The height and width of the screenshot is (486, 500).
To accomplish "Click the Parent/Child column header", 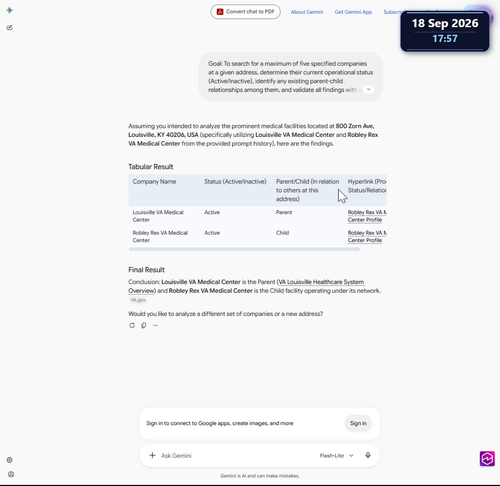I will [x=307, y=190].
